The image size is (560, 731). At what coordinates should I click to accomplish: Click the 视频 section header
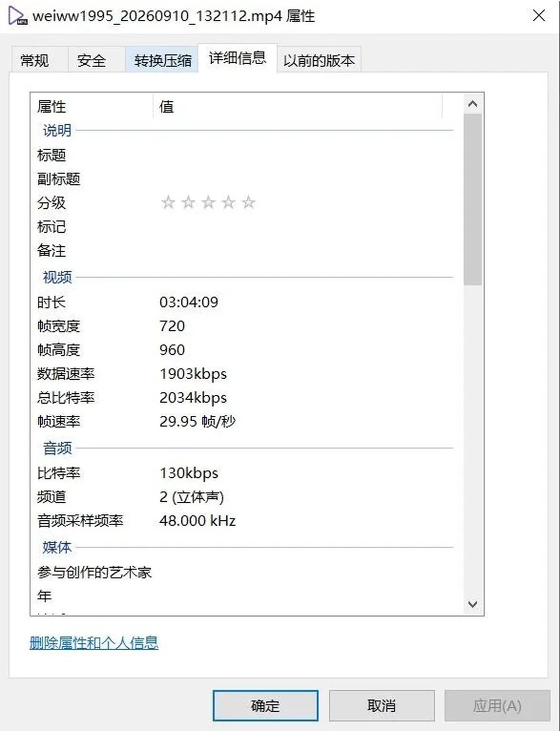click(57, 277)
